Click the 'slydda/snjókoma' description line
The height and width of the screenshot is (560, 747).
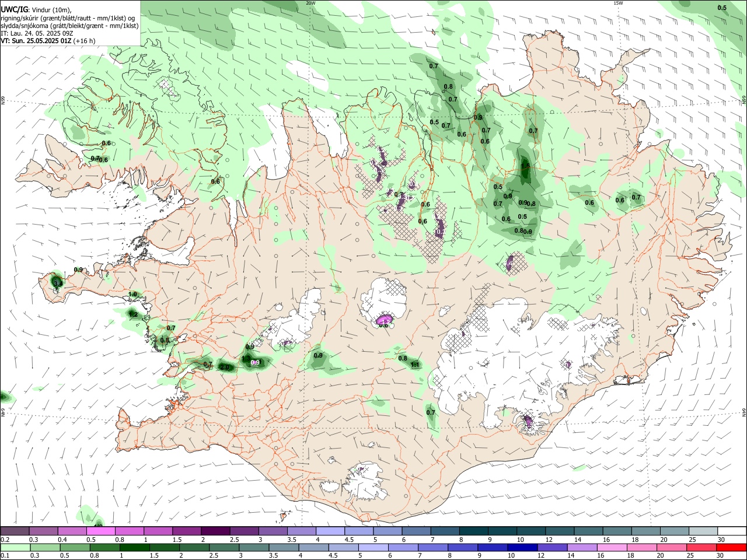(69, 26)
